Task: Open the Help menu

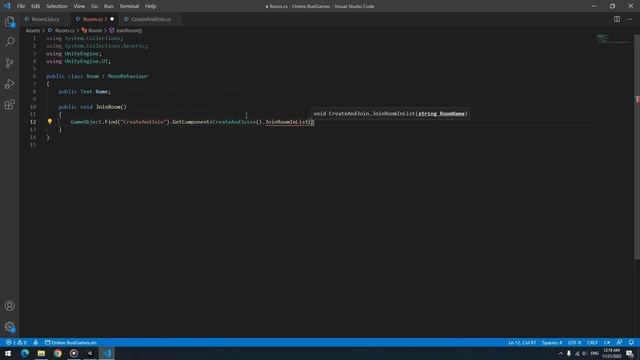Action: click(151, 6)
